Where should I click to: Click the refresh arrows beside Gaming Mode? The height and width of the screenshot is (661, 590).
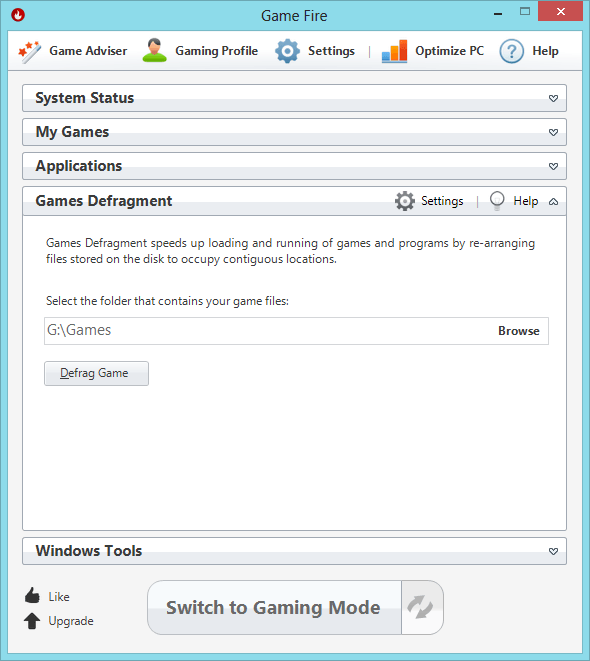[x=420, y=607]
